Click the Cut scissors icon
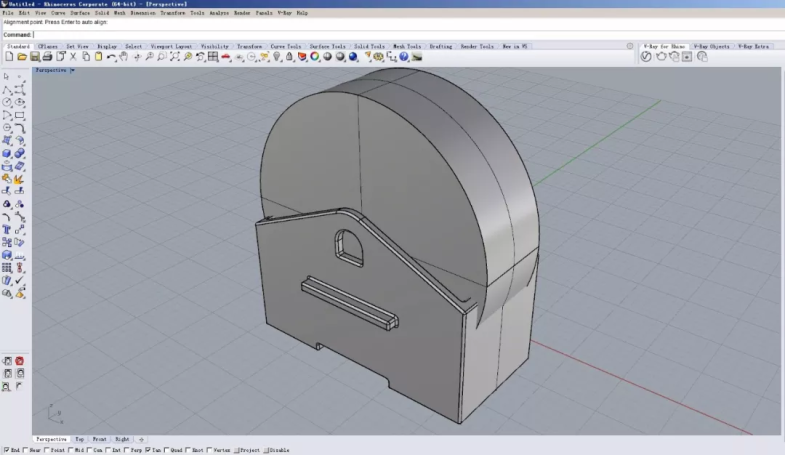The width and height of the screenshot is (785, 455). point(72,57)
